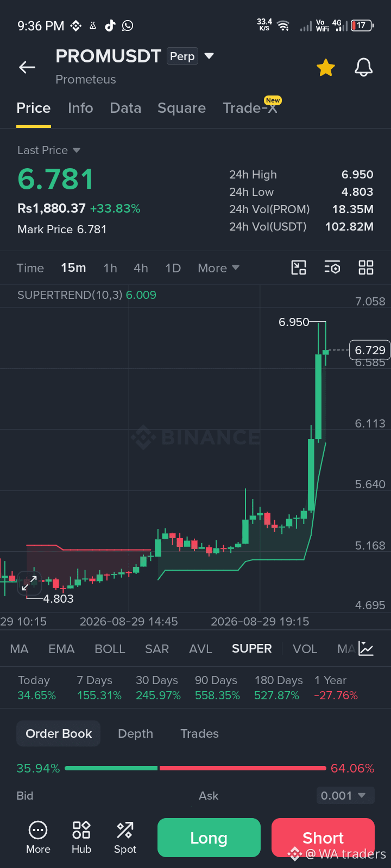
Task: Enable the SAR indicator
Action: (x=157, y=649)
